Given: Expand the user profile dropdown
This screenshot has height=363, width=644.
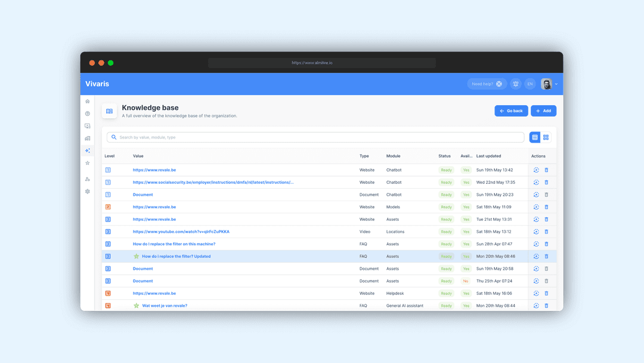Looking at the screenshot, I should point(549,84).
